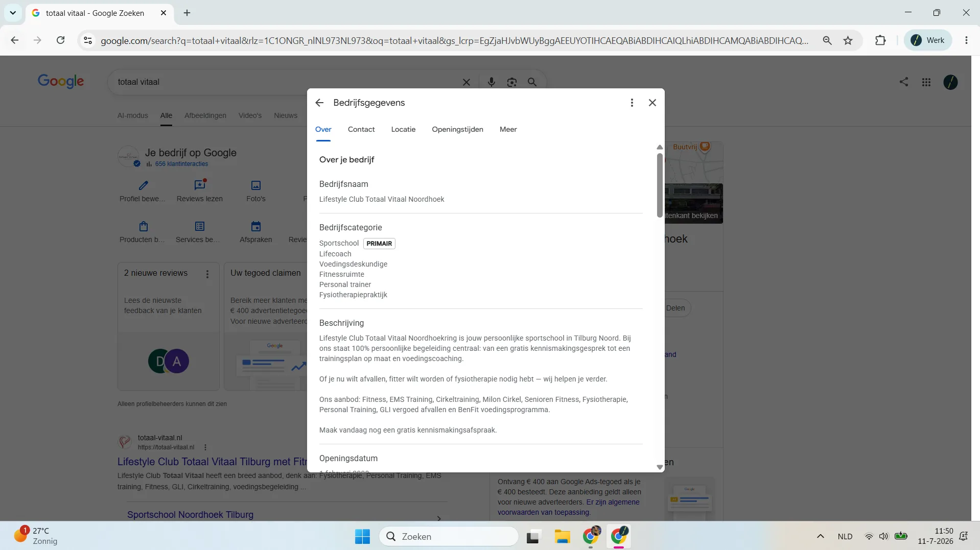Select the Over tab
The width and height of the screenshot is (980, 550).
(x=323, y=129)
